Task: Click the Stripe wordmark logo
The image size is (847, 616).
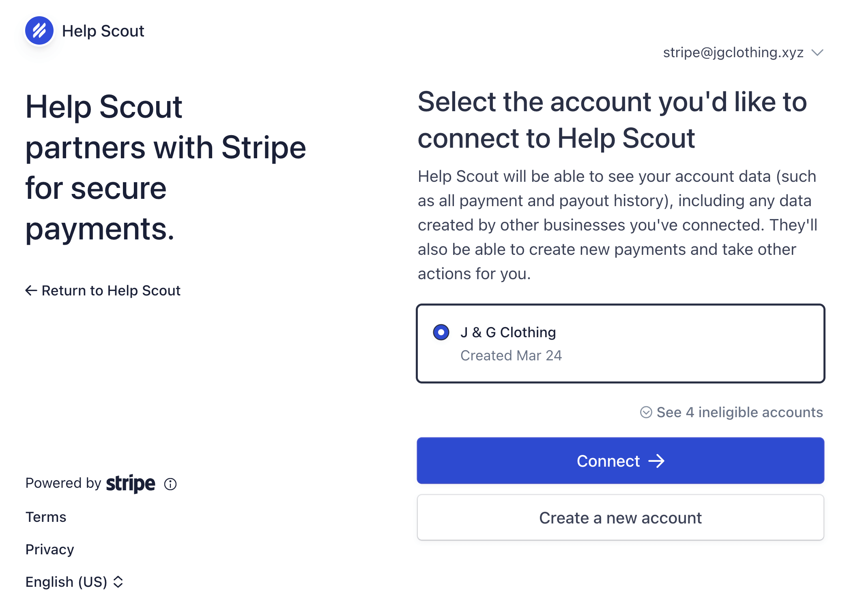Action: [x=130, y=483]
